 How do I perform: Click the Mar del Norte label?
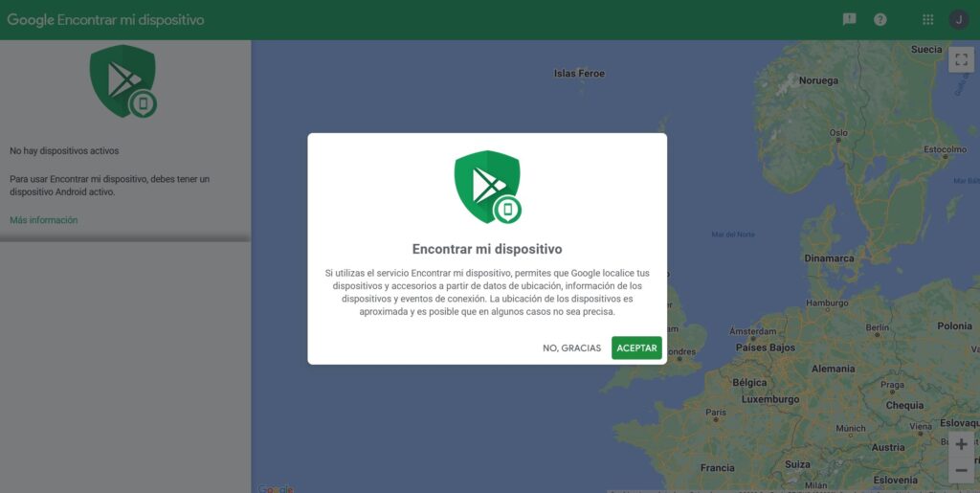click(x=733, y=235)
